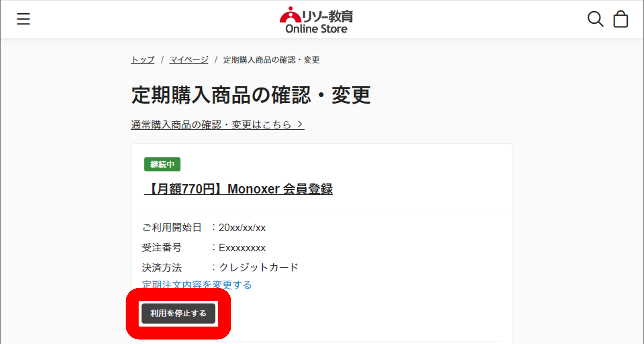Screen dimensions: 644x344
Task: Click the chevron arrow after はこちら
Action: click(x=300, y=124)
